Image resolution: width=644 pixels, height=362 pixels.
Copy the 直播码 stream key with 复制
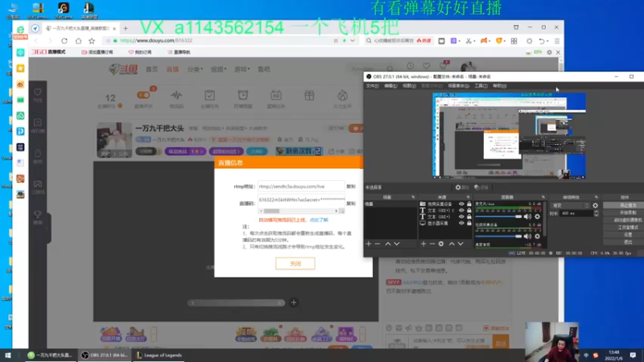[x=351, y=204]
